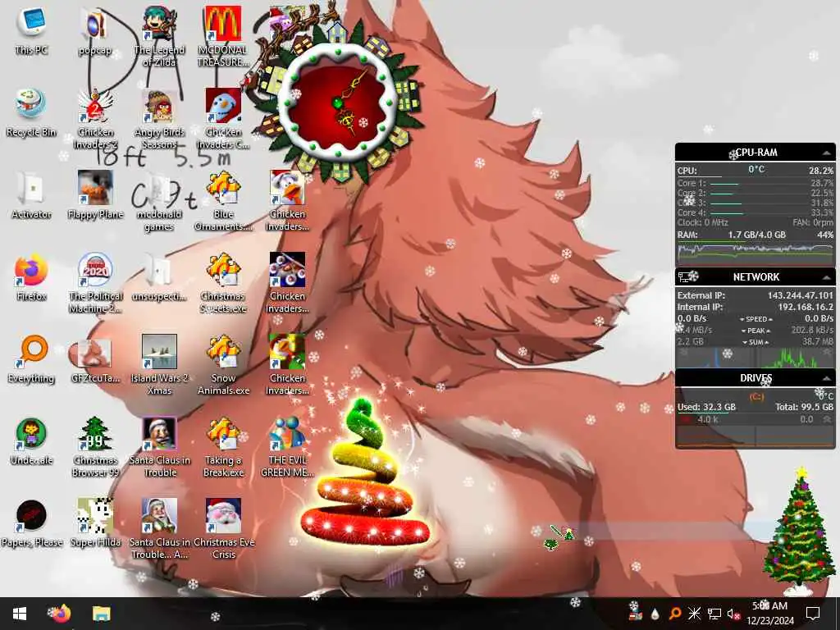Launch the Flappy Plane shortcut

coord(95,195)
